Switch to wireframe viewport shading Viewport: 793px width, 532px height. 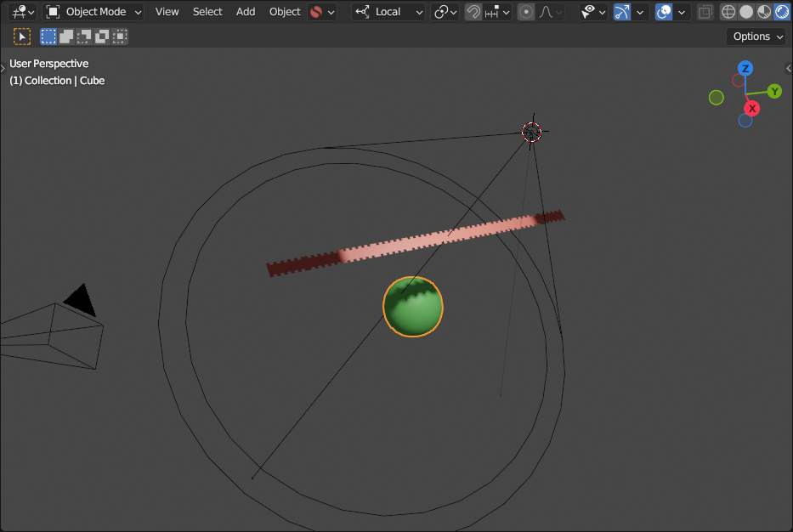tap(728, 12)
